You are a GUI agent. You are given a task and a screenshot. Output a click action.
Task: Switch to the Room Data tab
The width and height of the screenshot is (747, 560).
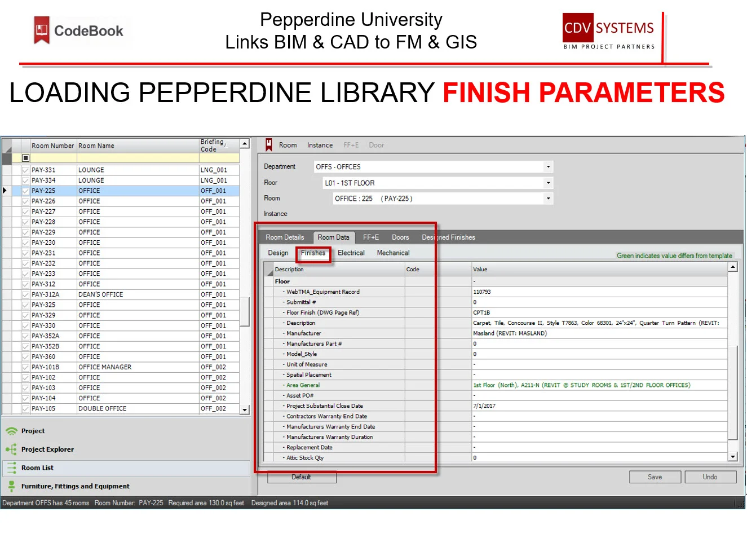pyautogui.click(x=333, y=237)
